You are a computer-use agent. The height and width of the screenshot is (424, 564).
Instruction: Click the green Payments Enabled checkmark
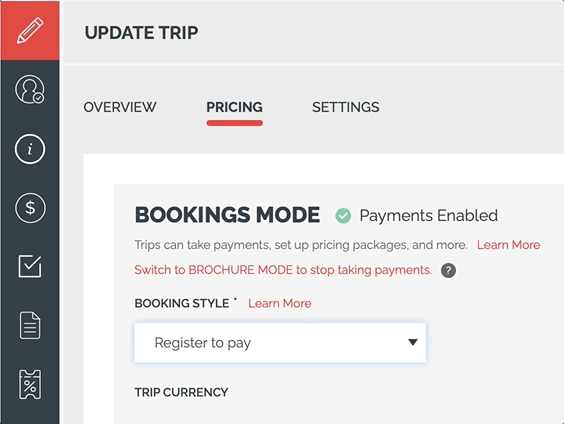coord(343,216)
